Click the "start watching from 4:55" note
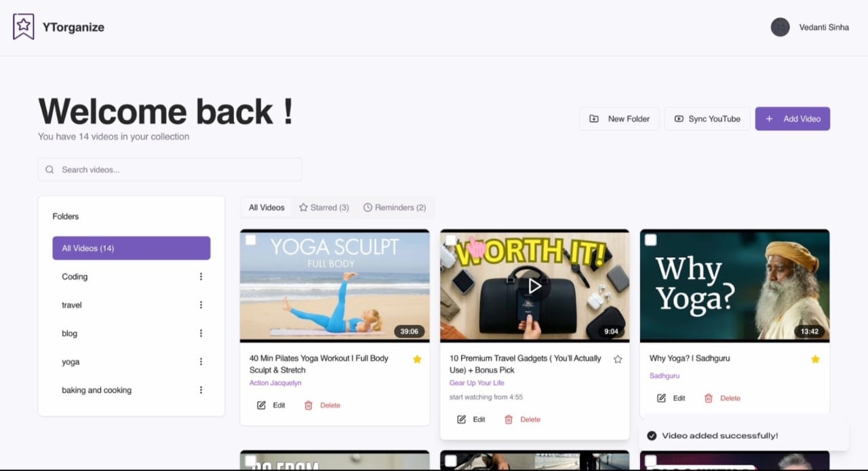868x471 pixels. point(486,397)
